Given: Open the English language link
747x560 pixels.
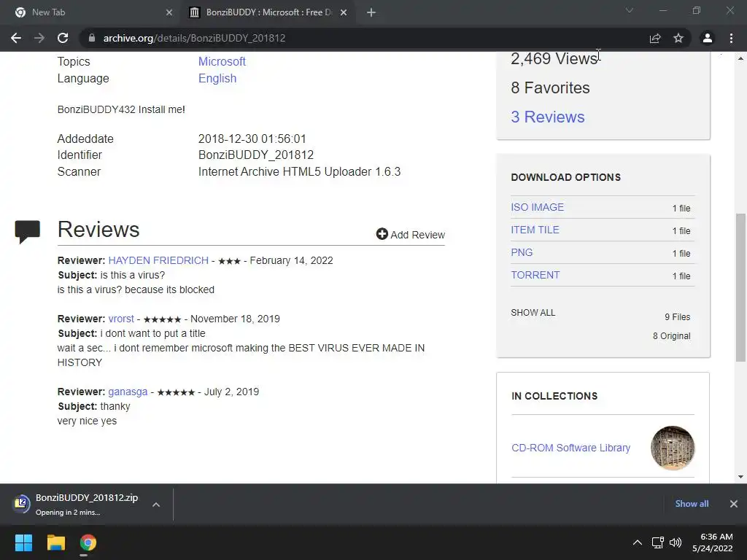Looking at the screenshot, I should pos(217,78).
